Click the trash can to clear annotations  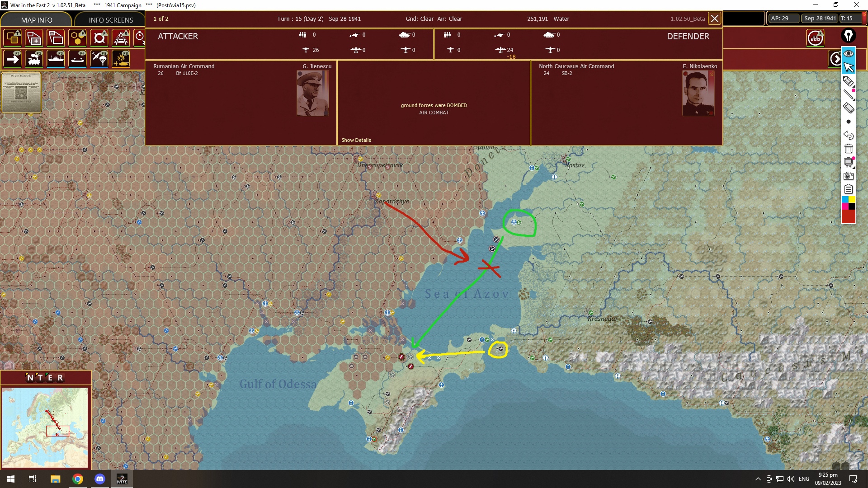[x=849, y=149]
